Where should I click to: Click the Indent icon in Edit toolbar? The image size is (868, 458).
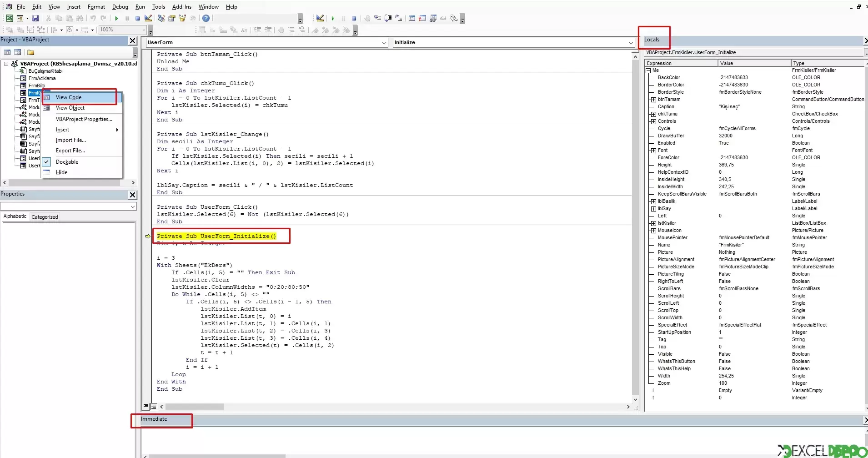pos(257,30)
